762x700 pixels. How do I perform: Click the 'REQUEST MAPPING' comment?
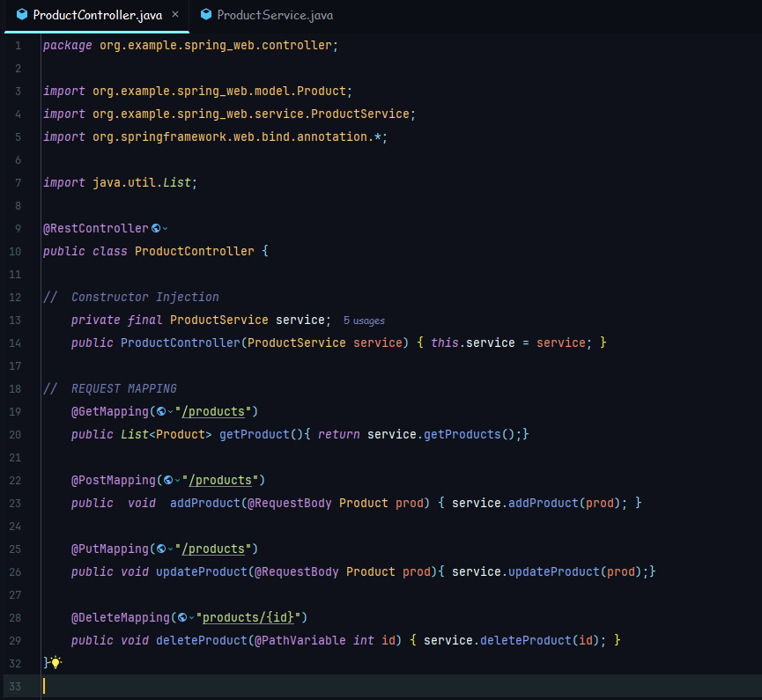click(x=124, y=388)
